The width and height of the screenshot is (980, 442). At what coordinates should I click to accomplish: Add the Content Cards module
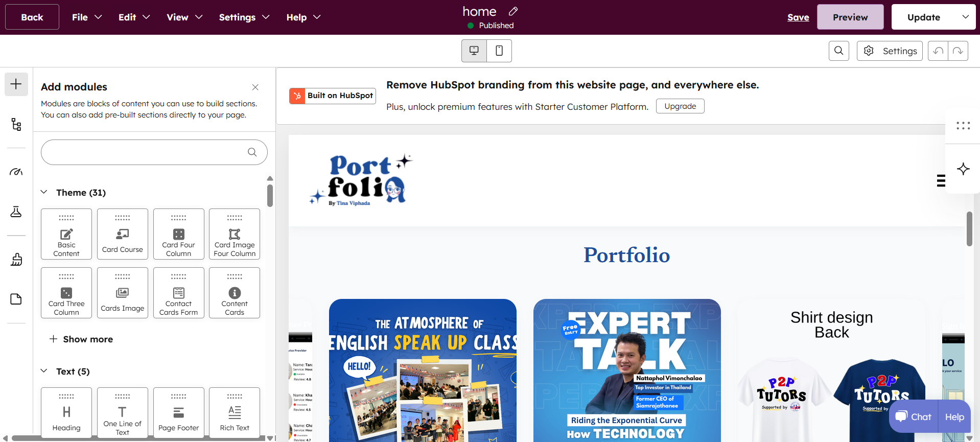pyautogui.click(x=235, y=293)
